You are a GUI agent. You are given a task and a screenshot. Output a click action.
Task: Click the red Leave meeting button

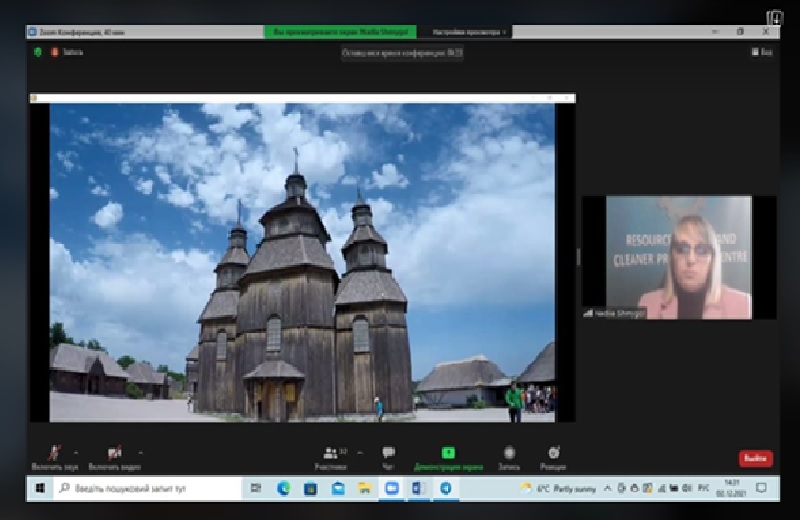click(x=755, y=458)
